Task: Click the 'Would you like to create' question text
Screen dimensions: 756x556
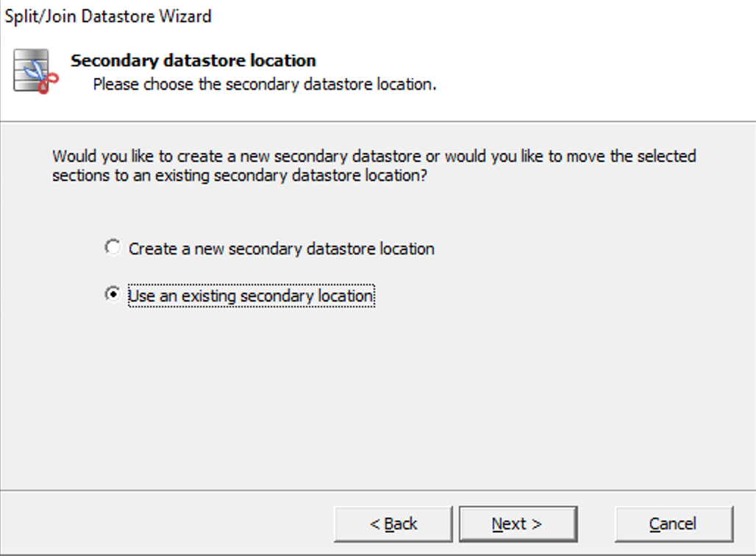Action: (374, 165)
